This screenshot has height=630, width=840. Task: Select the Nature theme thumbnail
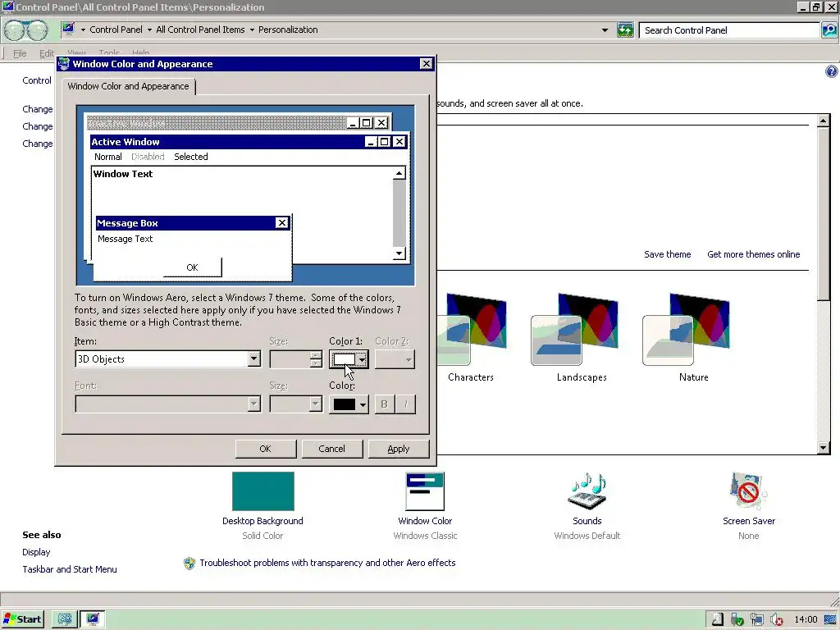[686, 330]
